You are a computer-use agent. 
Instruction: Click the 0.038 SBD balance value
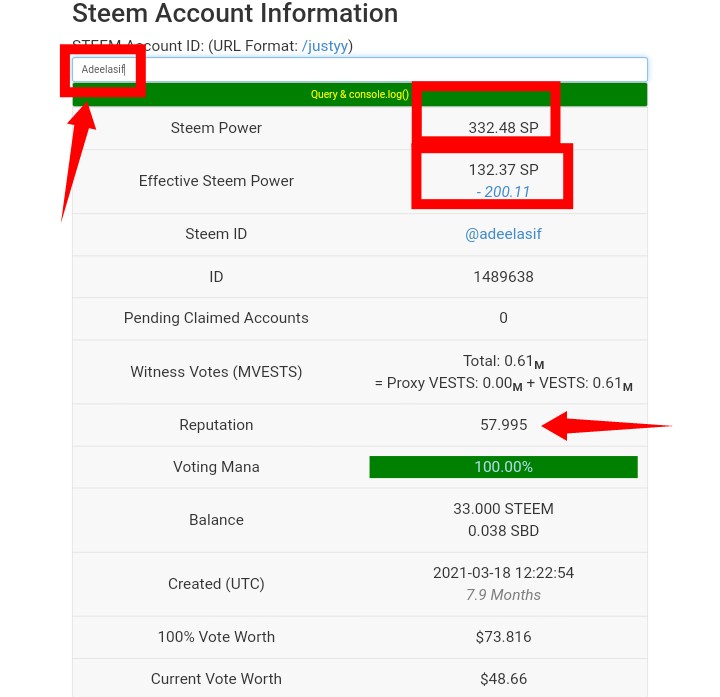(x=503, y=531)
